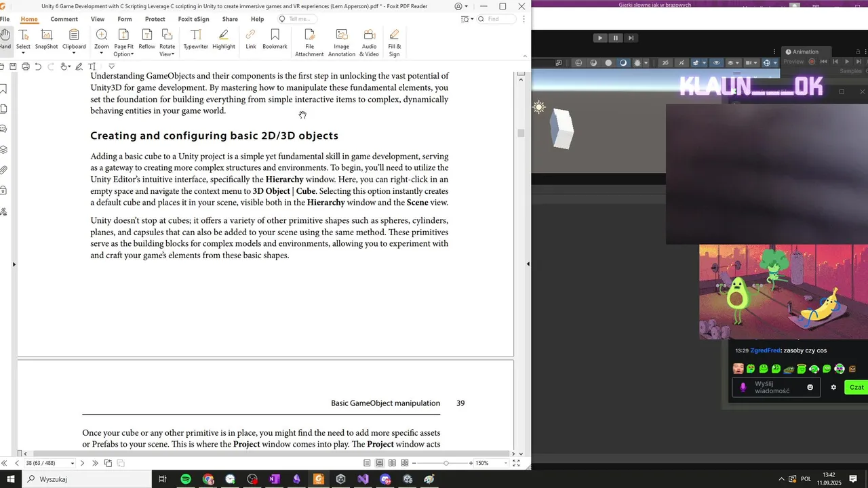The width and height of the screenshot is (868, 488).
Task: Click the Undo arrow in quick toolbar
Action: click(x=38, y=66)
